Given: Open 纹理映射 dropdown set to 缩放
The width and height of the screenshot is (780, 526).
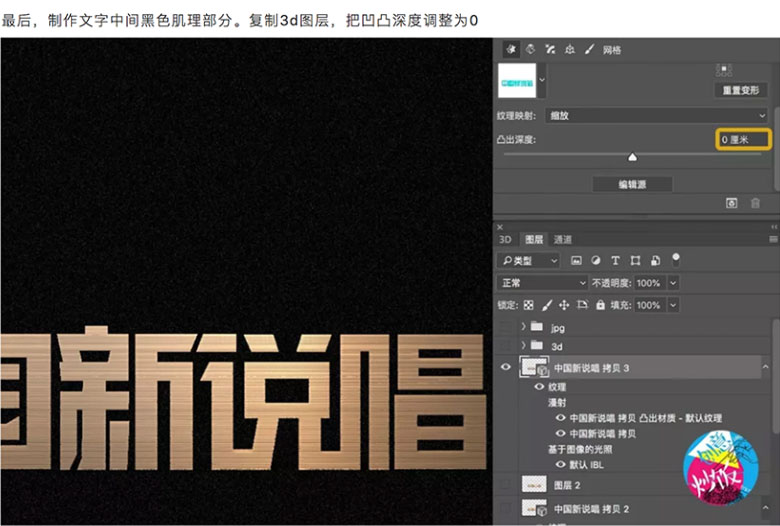Looking at the screenshot, I should (x=657, y=115).
